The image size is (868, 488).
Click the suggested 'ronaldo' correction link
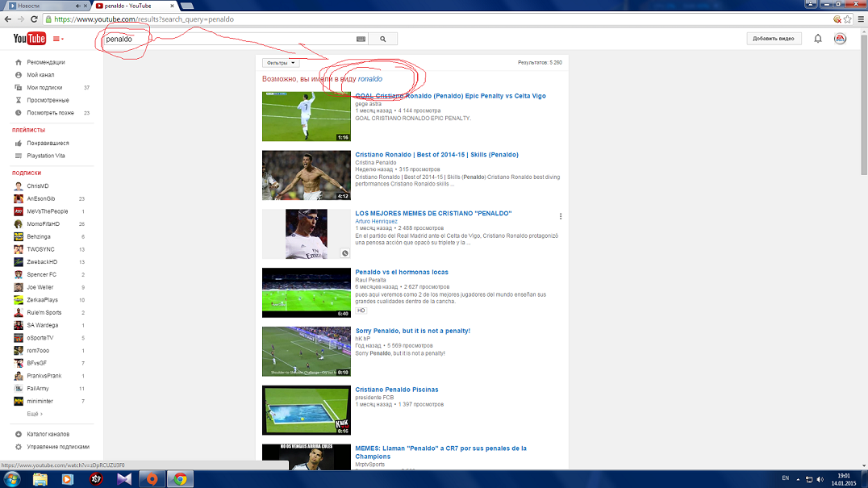(370, 79)
